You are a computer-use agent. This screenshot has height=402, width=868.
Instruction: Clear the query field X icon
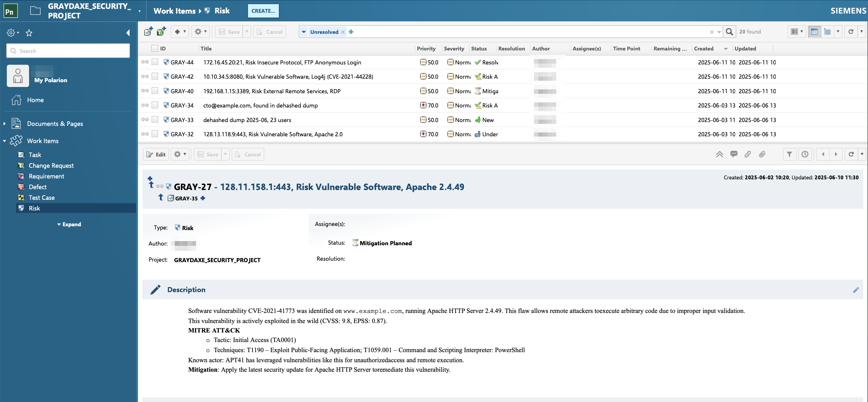[x=712, y=32]
